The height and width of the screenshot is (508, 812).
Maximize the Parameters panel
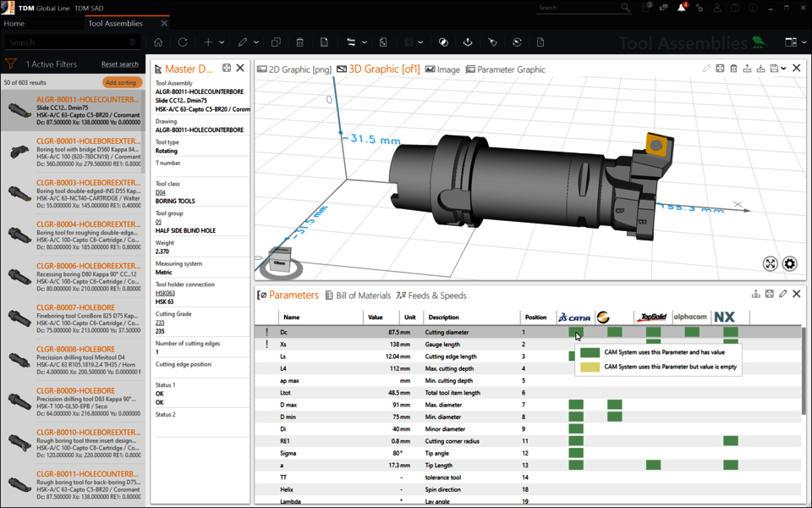770,294
